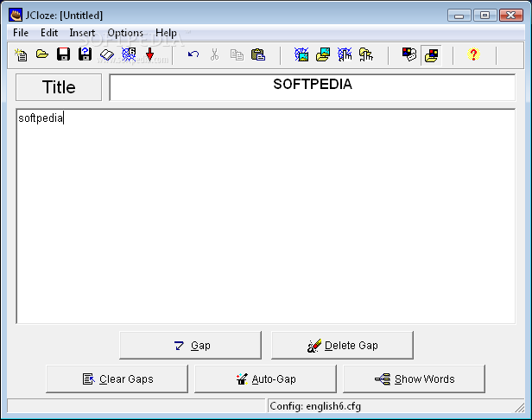Click the word softpedia in text area

point(41,118)
